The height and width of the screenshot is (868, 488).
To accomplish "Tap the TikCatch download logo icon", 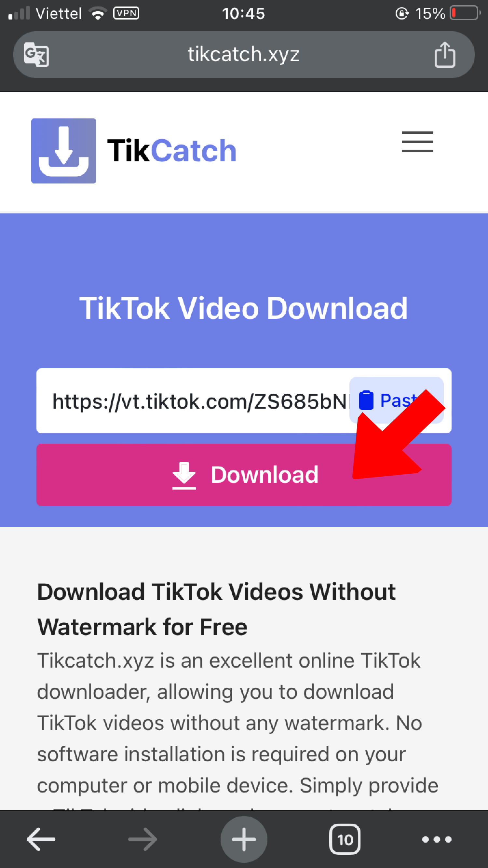I will pos(64,151).
